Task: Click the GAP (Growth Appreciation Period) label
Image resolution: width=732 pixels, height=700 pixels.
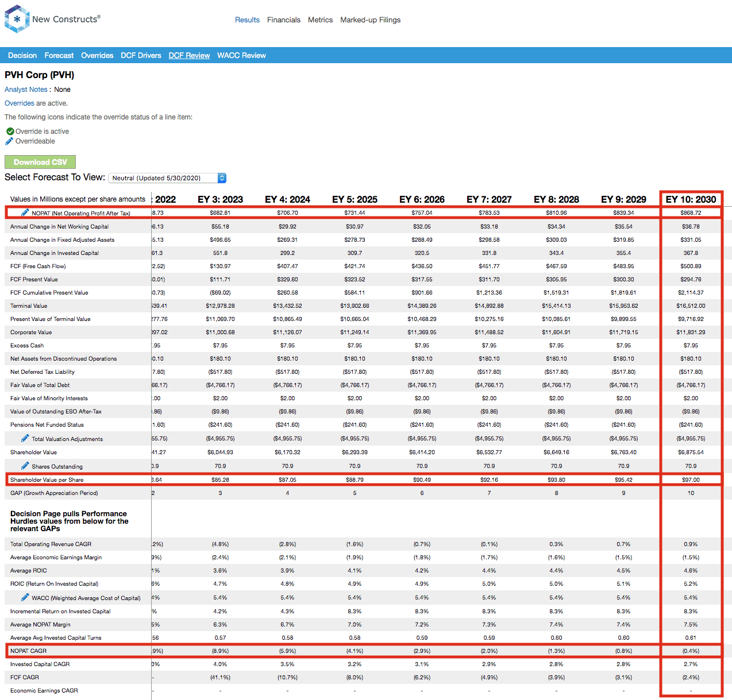Action: tap(54, 493)
